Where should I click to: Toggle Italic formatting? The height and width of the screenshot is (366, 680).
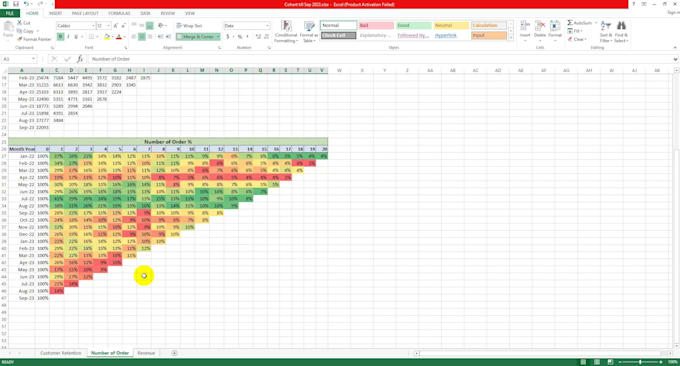pyautogui.click(x=68, y=37)
